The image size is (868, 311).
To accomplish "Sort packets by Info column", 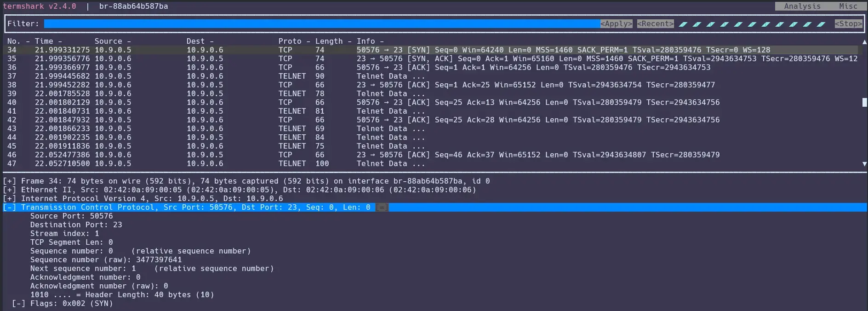I will (370, 41).
